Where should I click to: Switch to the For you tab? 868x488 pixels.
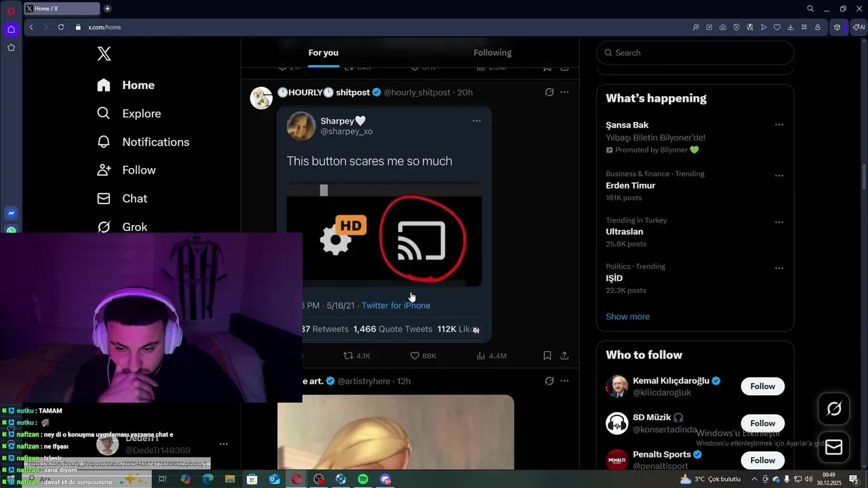[x=323, y=53]
